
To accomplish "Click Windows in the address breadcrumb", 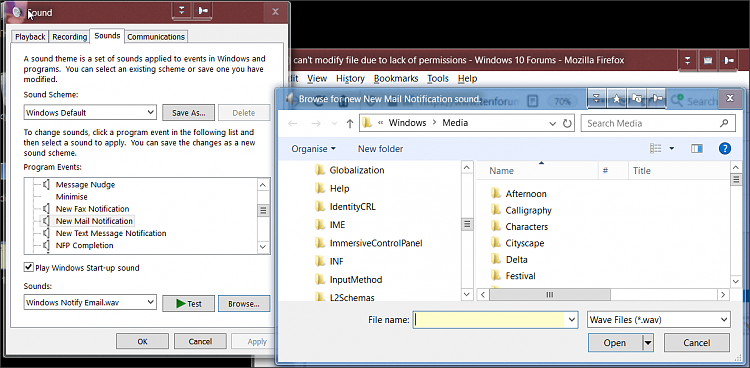I will click(407, 123).
